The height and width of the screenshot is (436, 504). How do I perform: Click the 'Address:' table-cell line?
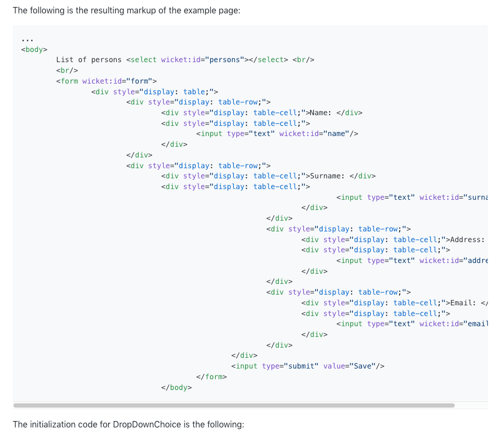point(394,240)
